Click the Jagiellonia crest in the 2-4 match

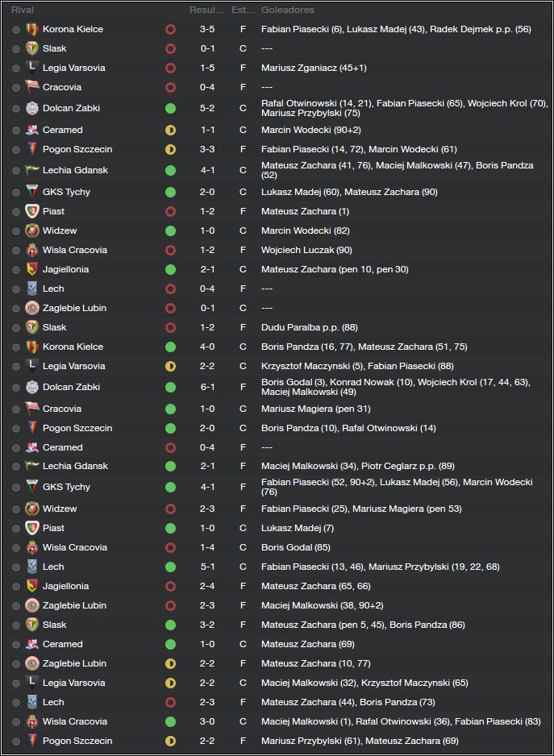coord(31,586)
